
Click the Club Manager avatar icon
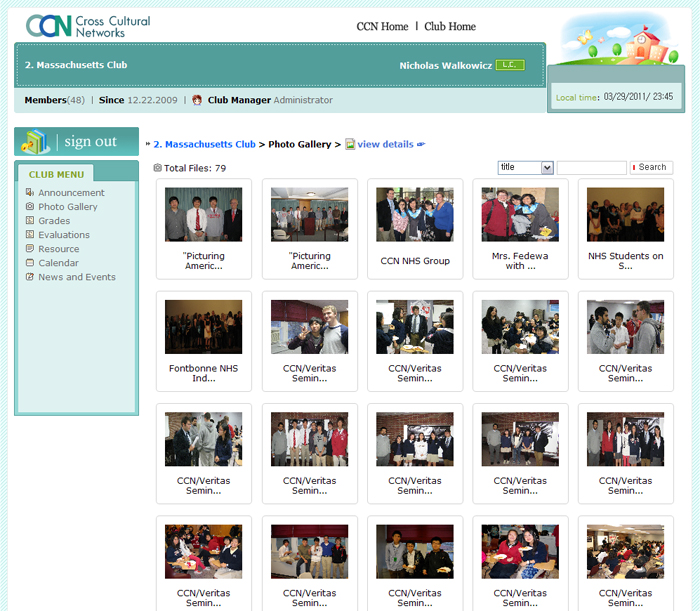pyautogui.click(x=197, y=100)
